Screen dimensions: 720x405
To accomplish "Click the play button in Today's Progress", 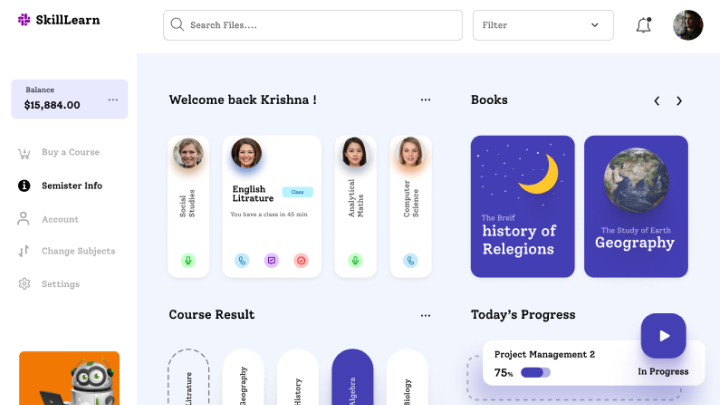I will 664,336.
